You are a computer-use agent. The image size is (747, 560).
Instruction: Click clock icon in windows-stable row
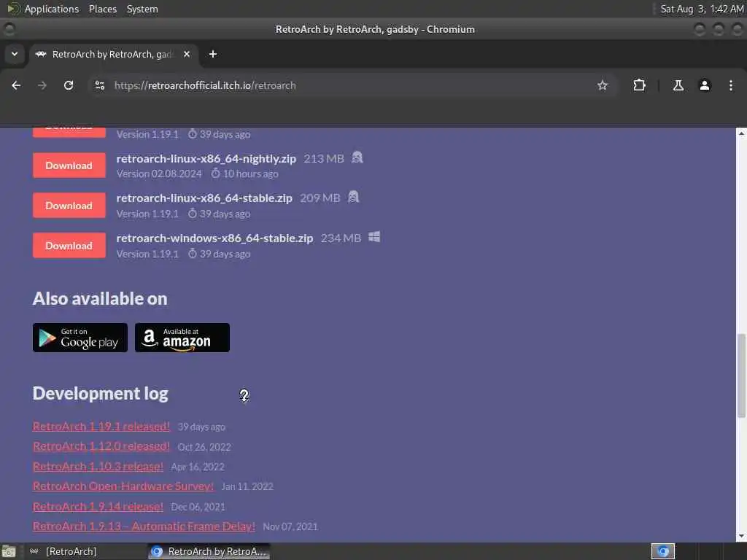coord(192,253)
